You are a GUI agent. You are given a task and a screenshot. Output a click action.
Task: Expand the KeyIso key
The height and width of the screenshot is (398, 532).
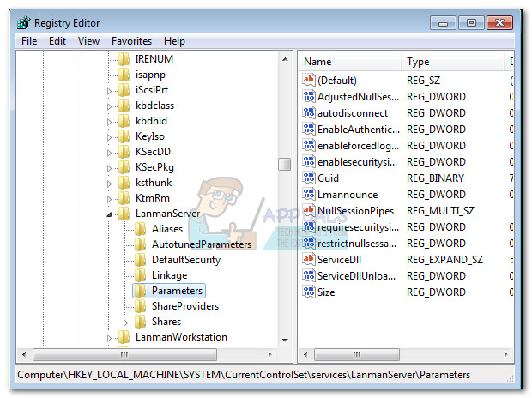coord(109,137)
